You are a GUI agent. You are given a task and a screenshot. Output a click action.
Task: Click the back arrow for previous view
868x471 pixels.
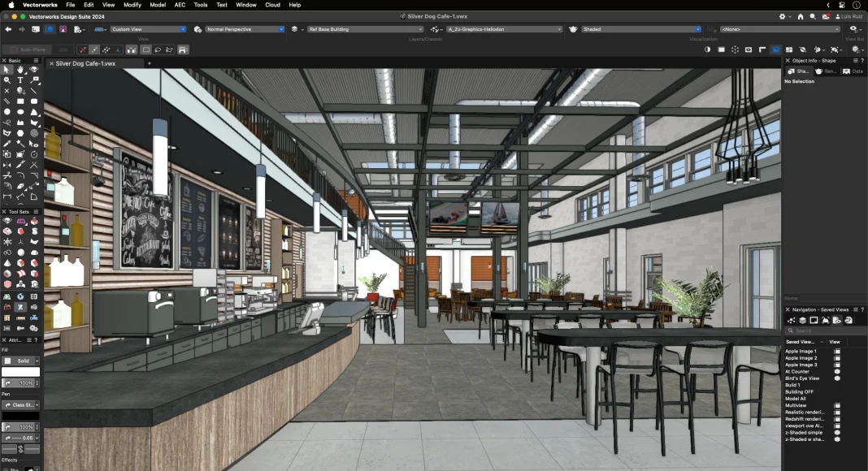(x=8, y=29)
